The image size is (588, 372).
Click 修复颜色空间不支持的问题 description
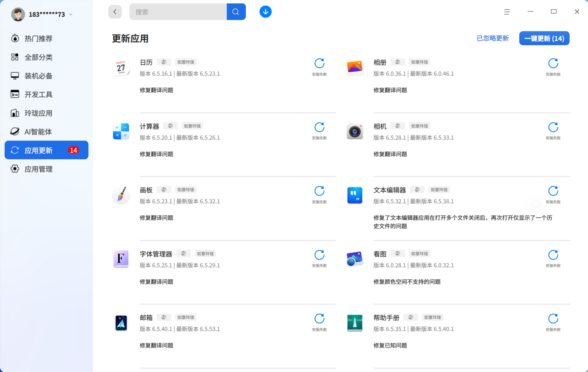click(407, 282)
